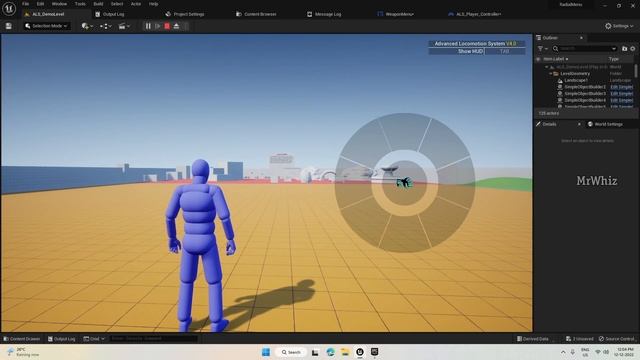
Task: Toggle the visibility column eye in Outliner header
Action: (538, 59)
